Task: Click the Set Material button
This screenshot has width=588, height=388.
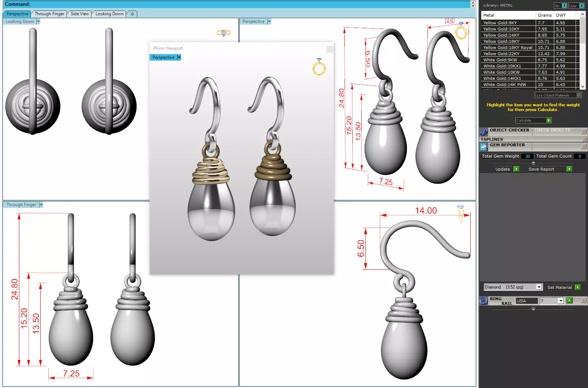Action: (560, 287)
